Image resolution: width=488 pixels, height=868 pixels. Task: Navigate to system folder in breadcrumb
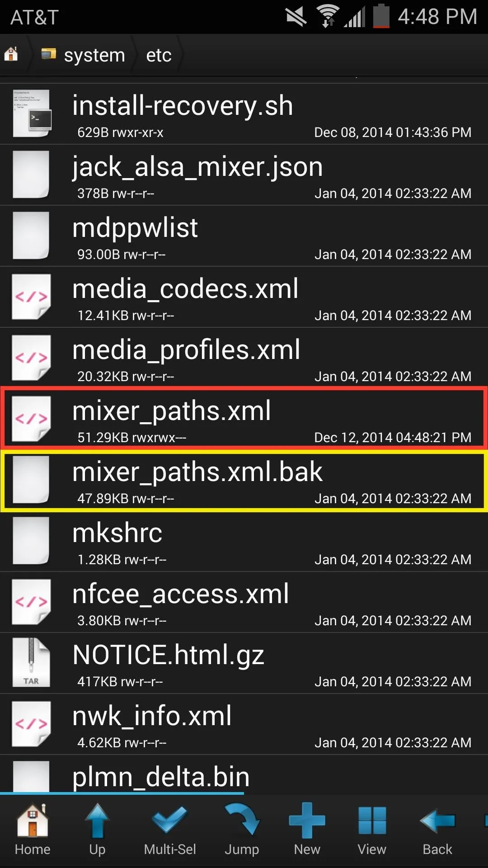83,55
